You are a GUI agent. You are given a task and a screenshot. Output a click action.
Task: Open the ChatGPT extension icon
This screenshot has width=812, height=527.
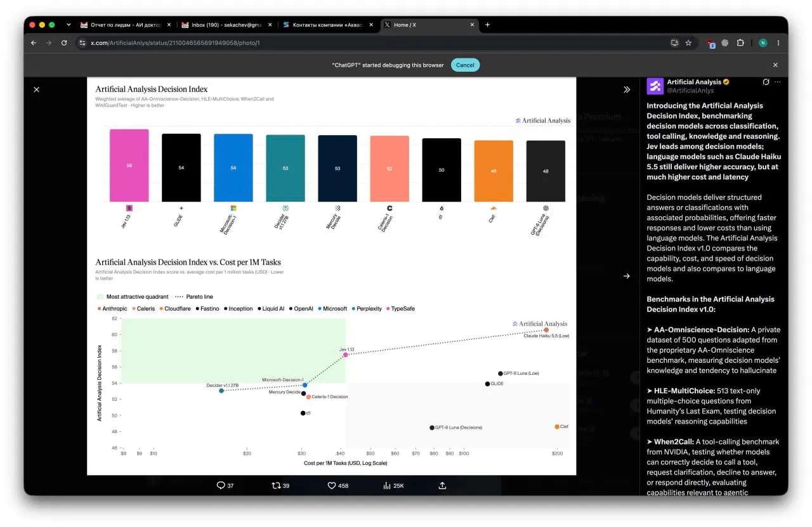[x=725, y=42]
